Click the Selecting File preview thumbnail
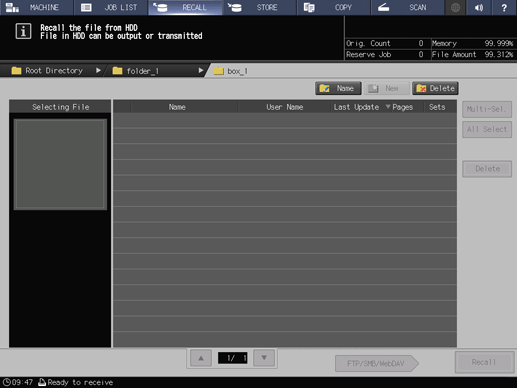Viewport: 517px width, 388px height. tap(60, 164)
